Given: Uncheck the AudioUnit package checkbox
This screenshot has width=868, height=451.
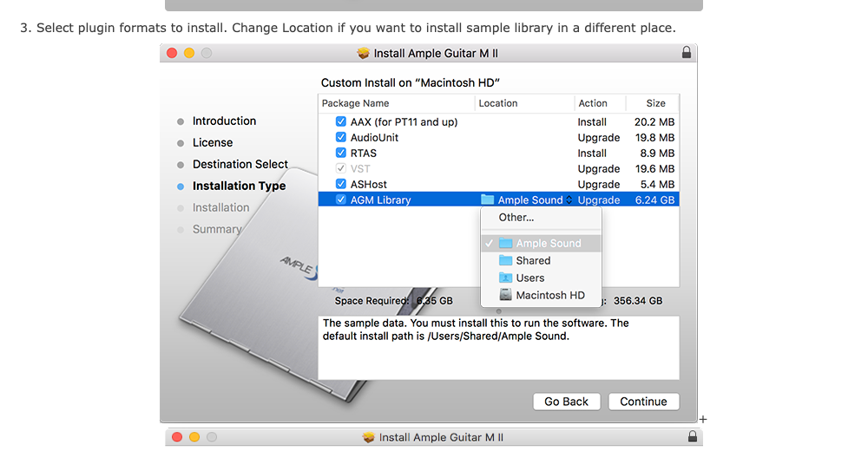Looking at the screenshot, I should point(341,137).
